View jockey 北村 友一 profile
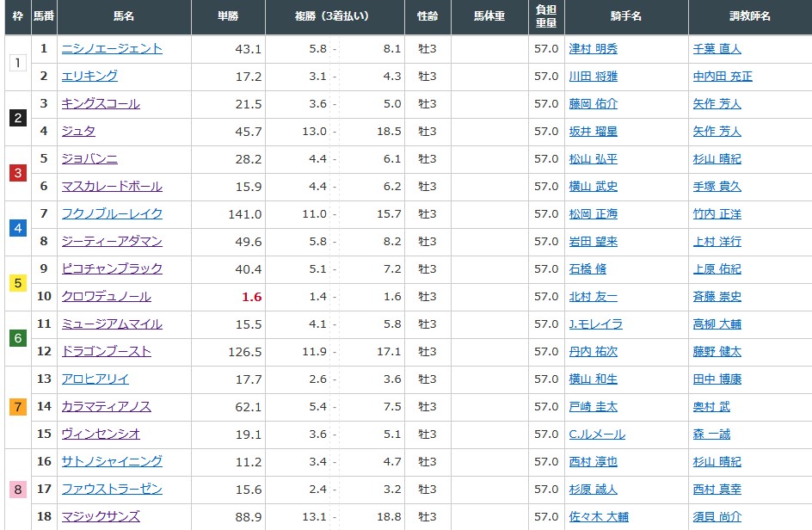Viewport: 812px width, 530px height. (593, 297)
